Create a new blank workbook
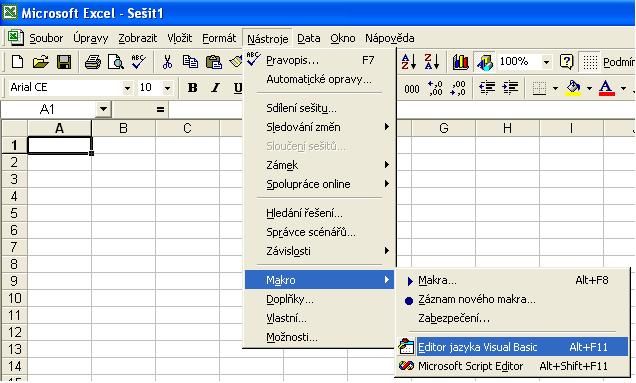 click(17, 62)
